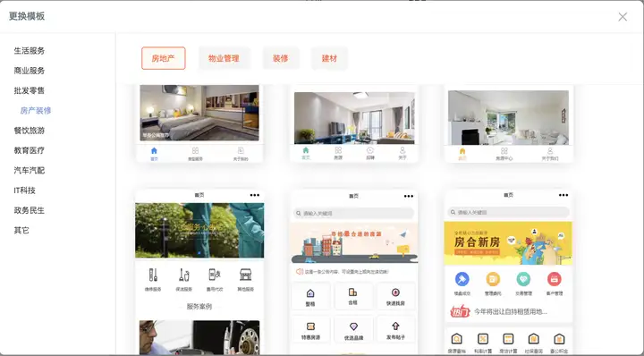
Task: Open 汽车汽配 in the left sidebar
Action: [x=30, y=171]
